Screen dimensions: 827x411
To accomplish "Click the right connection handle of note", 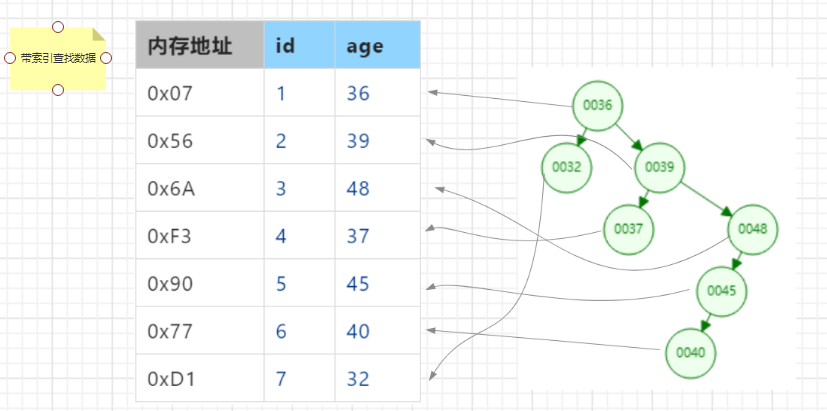I will (x=106, y=58).
